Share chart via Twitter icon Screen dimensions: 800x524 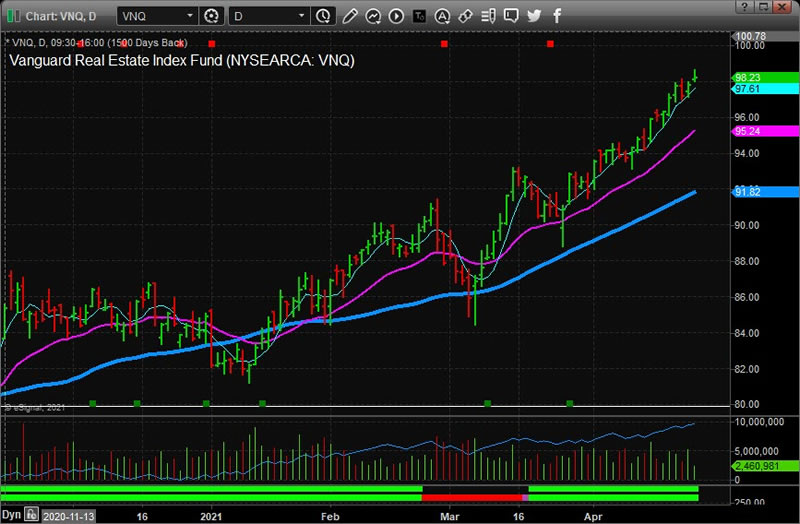click(x=534, y=16)
